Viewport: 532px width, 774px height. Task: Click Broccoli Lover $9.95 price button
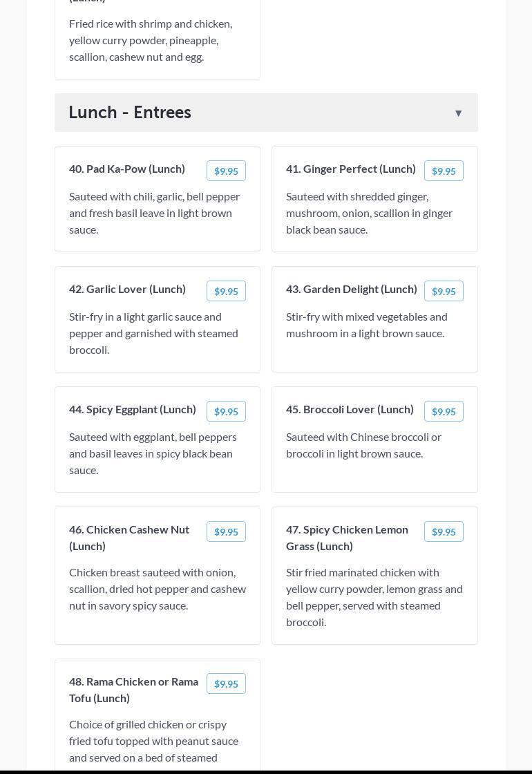click(x=444, y=411)
